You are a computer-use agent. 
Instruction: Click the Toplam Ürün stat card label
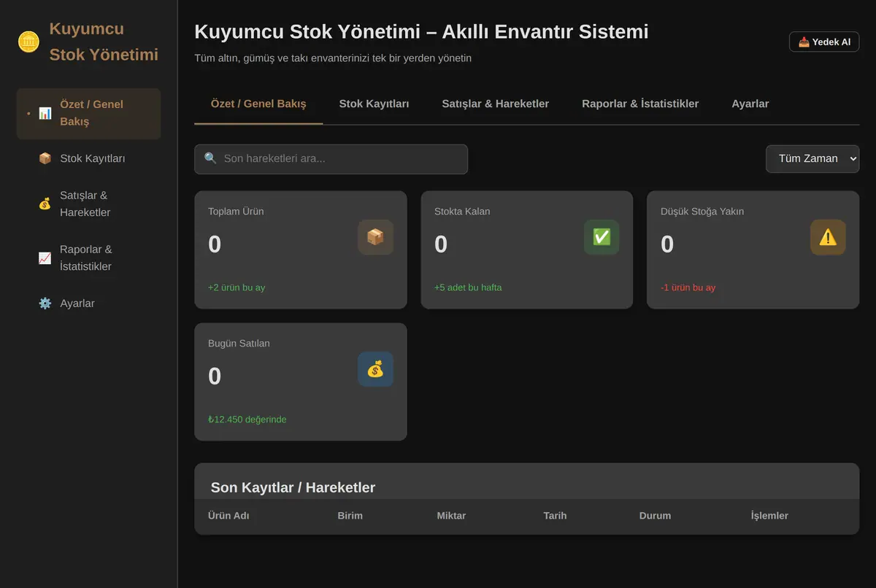(236, 212)
